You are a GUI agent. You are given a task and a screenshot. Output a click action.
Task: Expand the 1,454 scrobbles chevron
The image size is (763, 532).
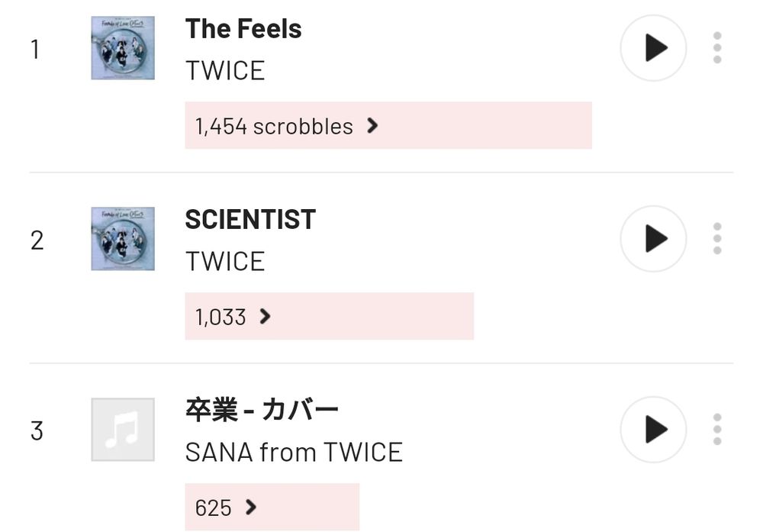(x=372, y=126)
